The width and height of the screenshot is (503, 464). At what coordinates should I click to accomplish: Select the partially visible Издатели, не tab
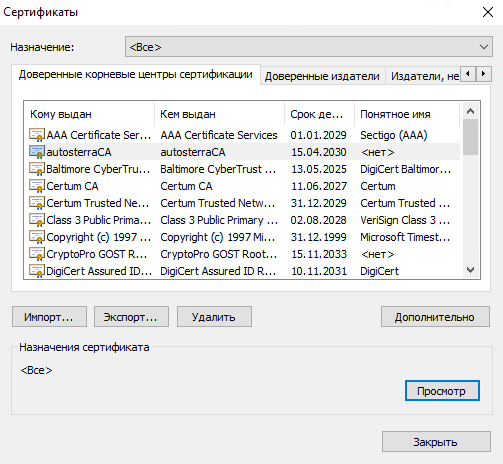pos(423,76)
